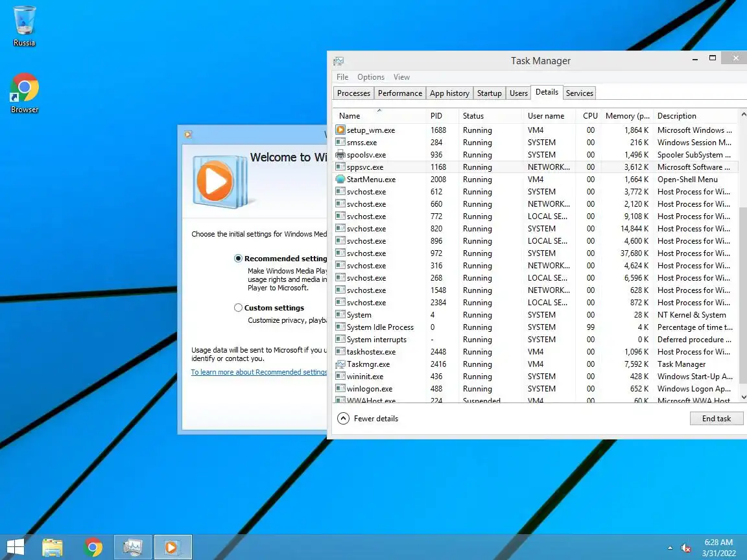Viewport: 747px width, 560px height.
Task: Open the Browser Chrome desktop shortcut
Action: (x=24, y=93)
